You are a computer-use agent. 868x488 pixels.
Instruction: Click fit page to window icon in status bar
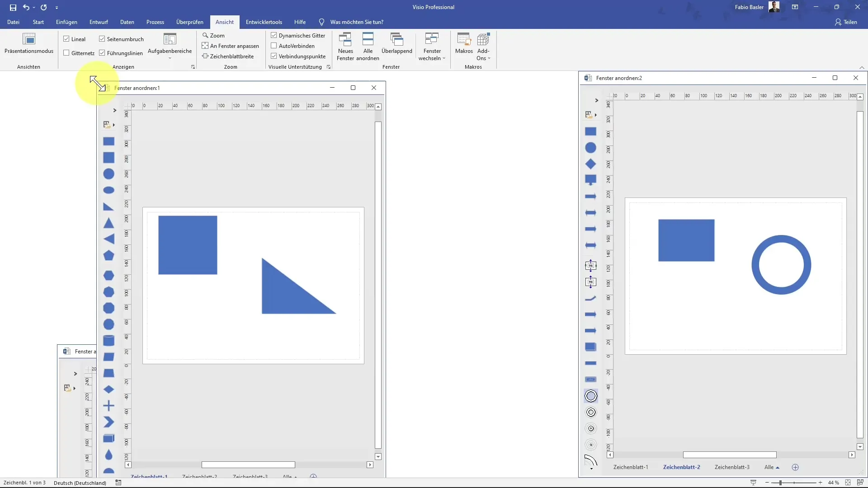coord(848,483)
